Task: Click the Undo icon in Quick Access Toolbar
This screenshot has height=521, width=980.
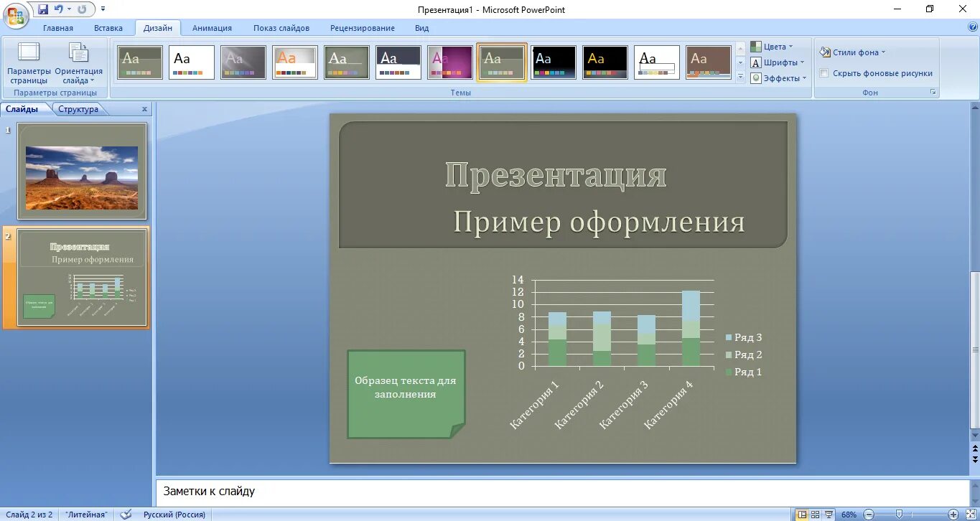Action: 59,9
